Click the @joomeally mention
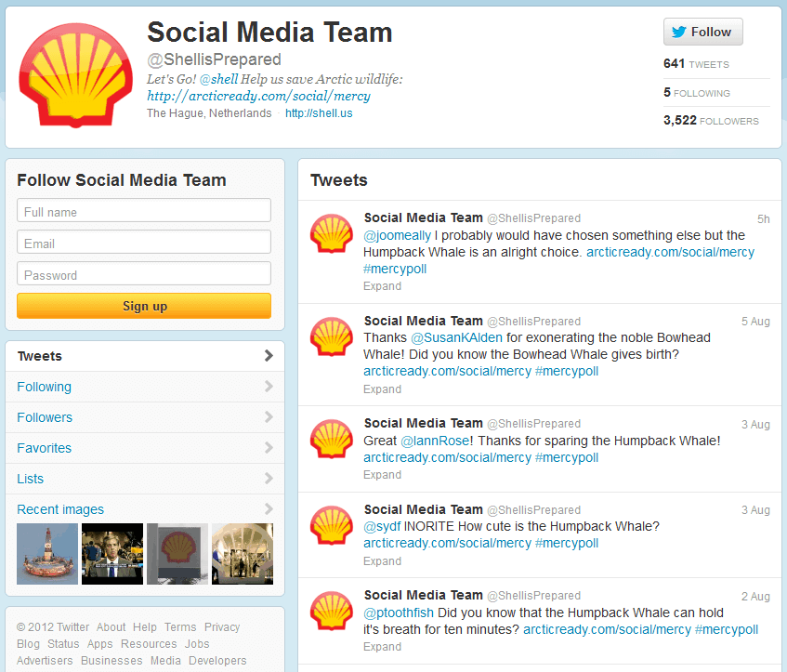Screen dimensions: 787x672 (397, 235)
